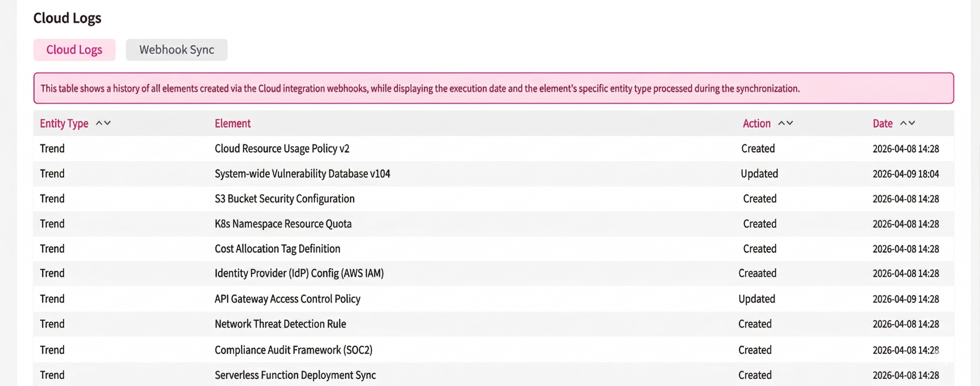Open Identity Provider (IdP) Config element

[299, 273]
